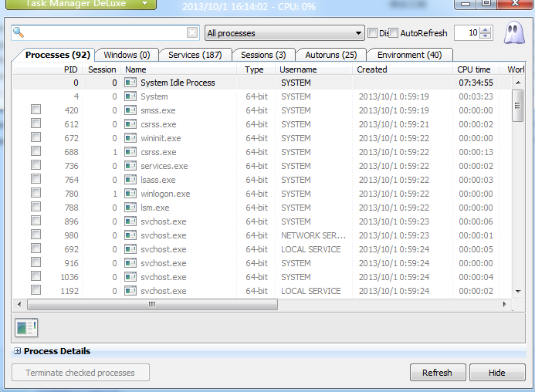535x392 pixels.
Task: Enable the AutoRefresh checkbox
Action: pyautogui.click(x=394, y=33)
